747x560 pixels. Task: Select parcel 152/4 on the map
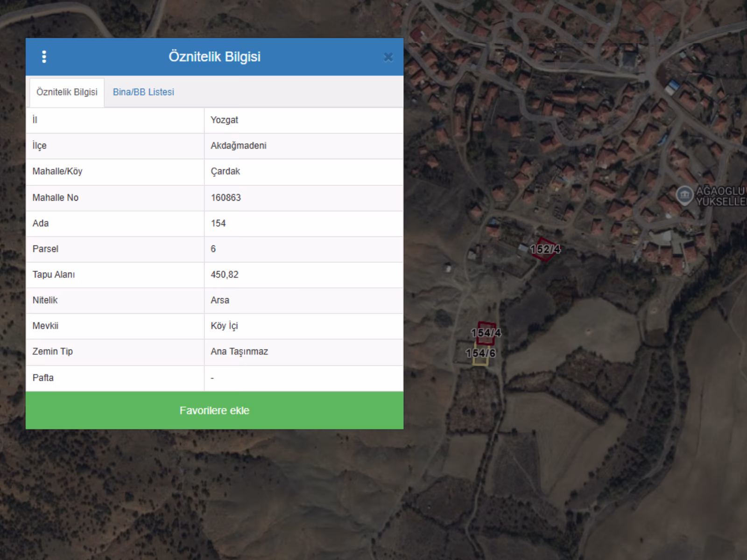pyautogui.click(x=544, y=249)
